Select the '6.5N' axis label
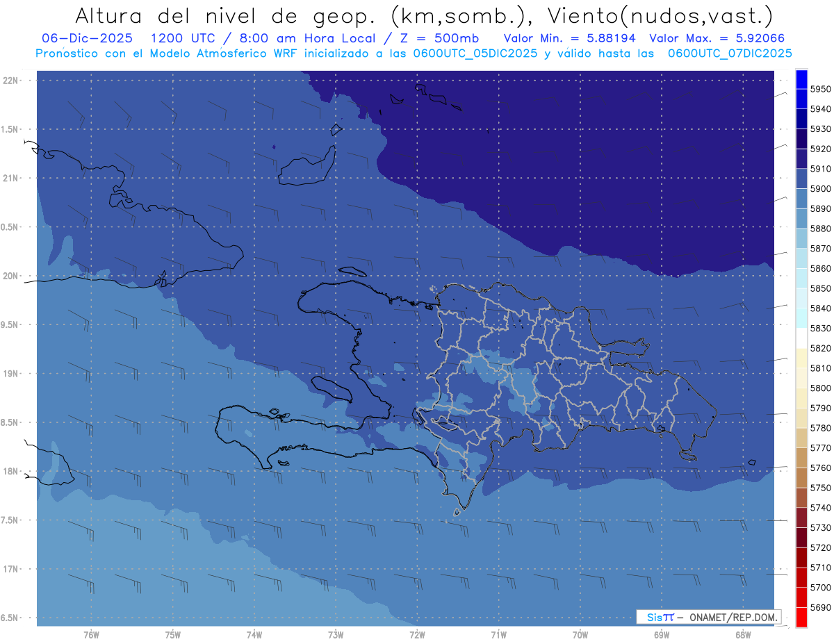 (x=10, y=618)
